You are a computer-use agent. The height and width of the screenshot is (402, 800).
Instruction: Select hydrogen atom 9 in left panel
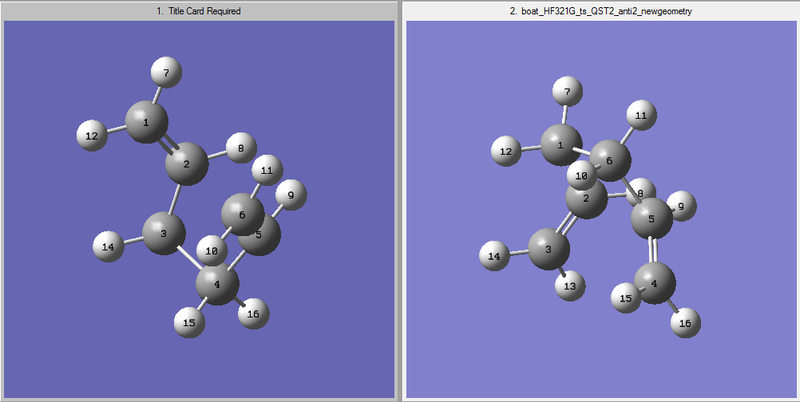(x=291, y=194)
